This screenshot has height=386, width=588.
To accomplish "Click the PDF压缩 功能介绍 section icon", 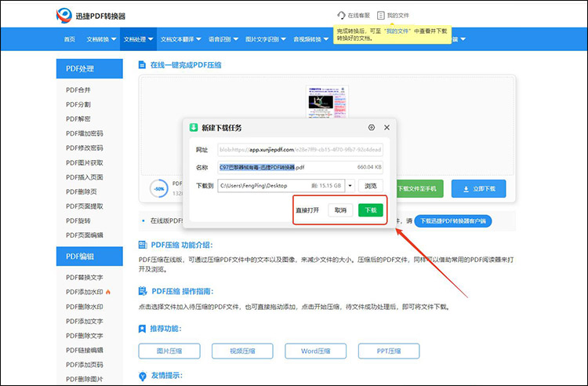I will [x=143, y=245].
